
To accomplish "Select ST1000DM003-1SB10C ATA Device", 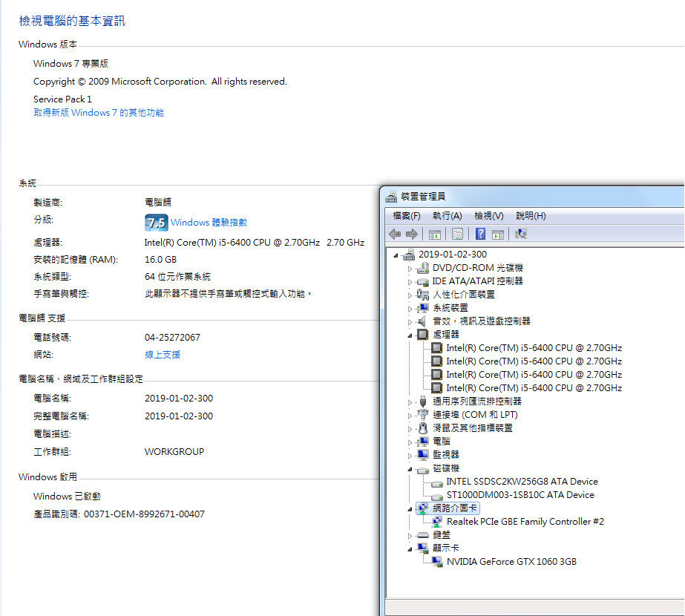I will click(520, 495).
